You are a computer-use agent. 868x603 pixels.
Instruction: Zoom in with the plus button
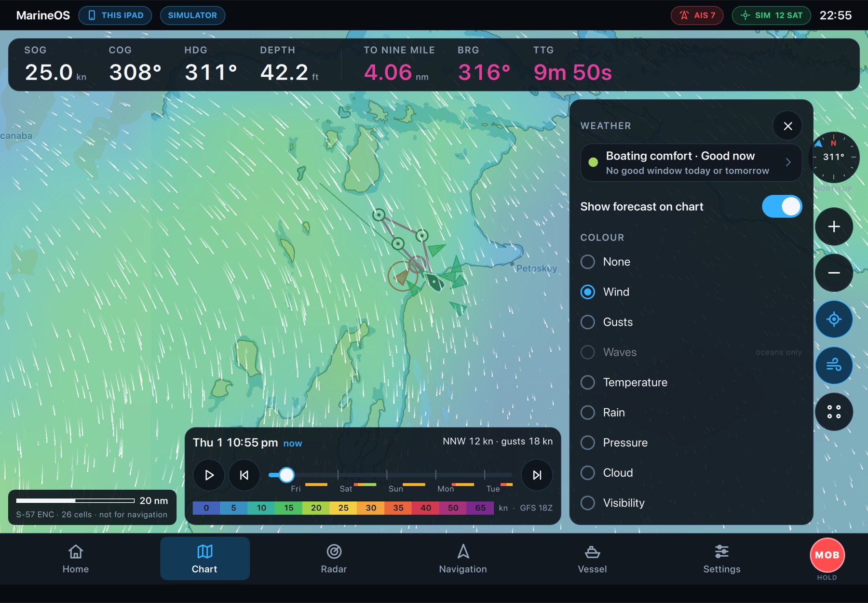834,227
